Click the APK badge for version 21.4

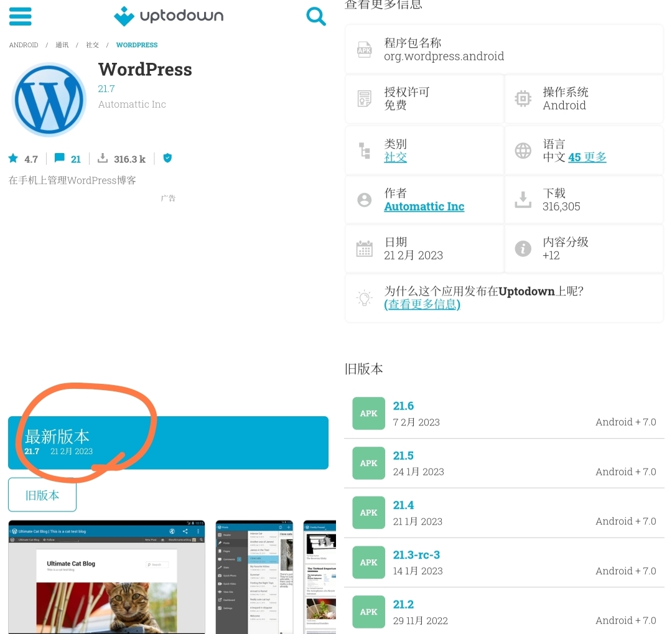click(368, 513)
